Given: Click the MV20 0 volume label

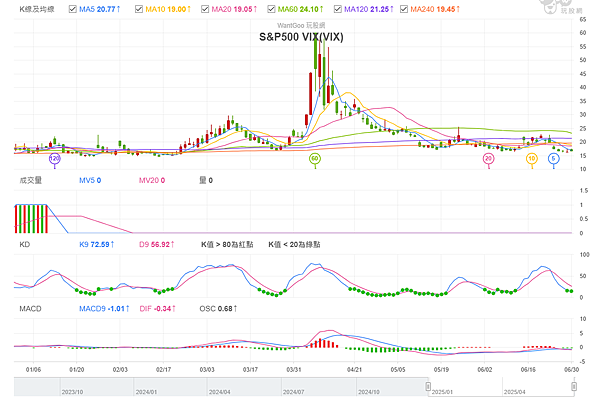Looking at the screenshot, I should click(x=152, y=180).
